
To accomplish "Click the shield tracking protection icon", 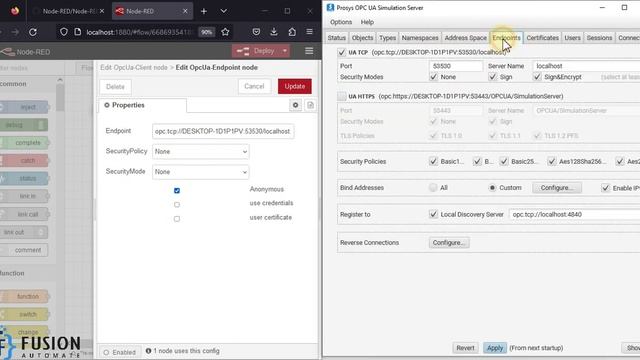I will point(64,32).
